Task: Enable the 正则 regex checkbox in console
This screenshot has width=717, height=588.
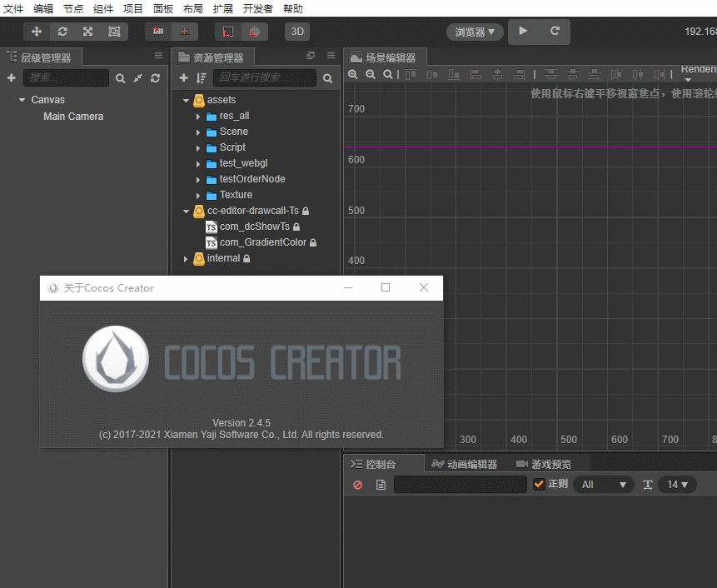Action: tap(540, 484)
